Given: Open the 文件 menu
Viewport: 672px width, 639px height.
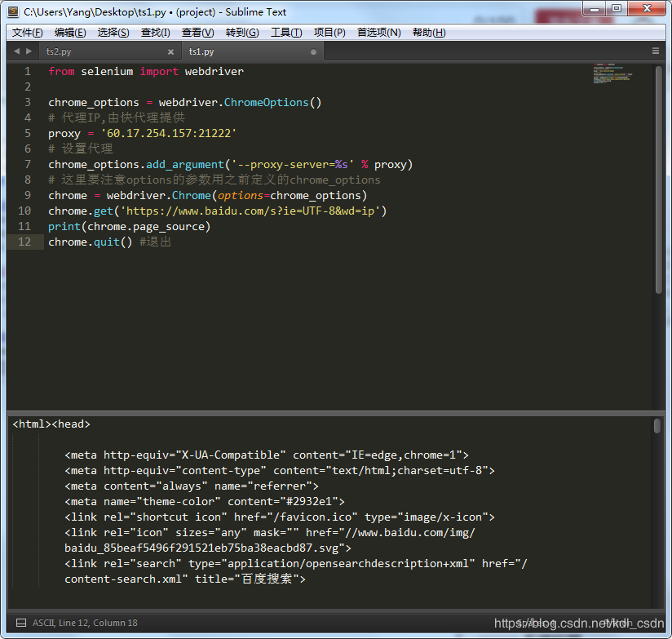Looking at the screenshot, I should pyautogui.click(x=26, y=32).
